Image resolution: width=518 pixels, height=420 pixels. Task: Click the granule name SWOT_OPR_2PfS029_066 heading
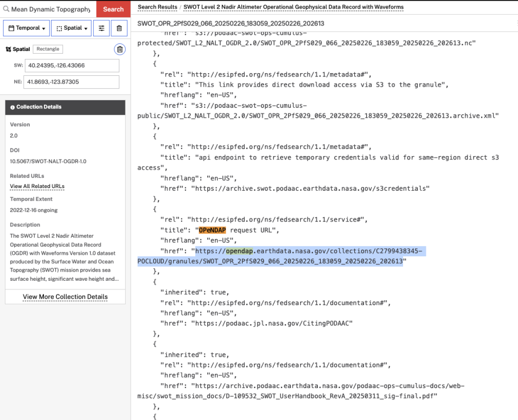[x=231, y=23]
